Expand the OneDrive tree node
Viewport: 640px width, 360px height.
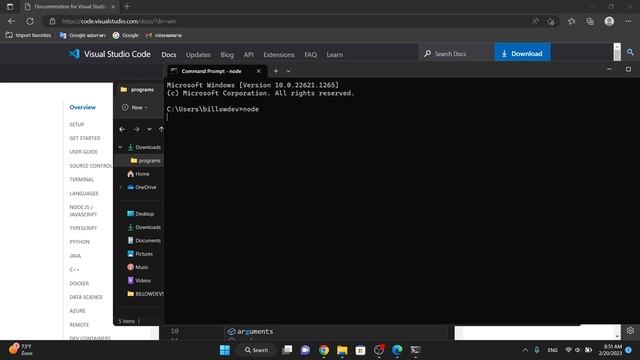(x=120, y=187)
